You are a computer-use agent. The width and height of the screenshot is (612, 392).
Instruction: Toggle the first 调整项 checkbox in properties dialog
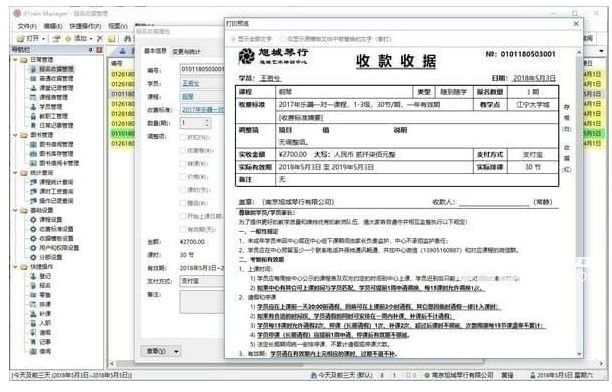pyautogui.click(x=183, y=137)
